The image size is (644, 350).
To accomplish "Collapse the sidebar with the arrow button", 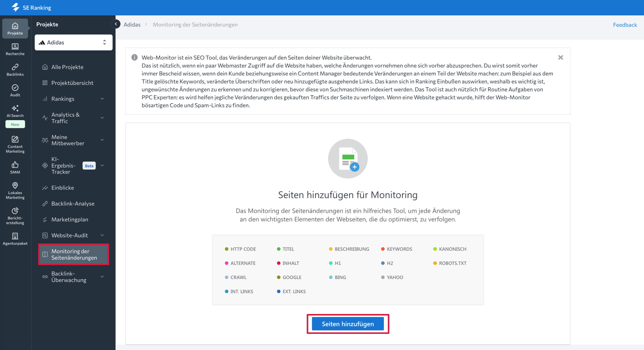I will tap(116, 24).
